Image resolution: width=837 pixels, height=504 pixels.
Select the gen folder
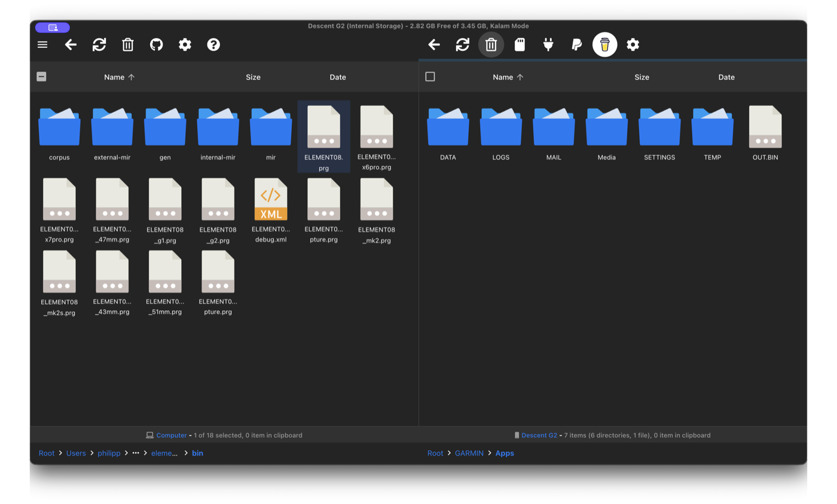coord(165,135)
